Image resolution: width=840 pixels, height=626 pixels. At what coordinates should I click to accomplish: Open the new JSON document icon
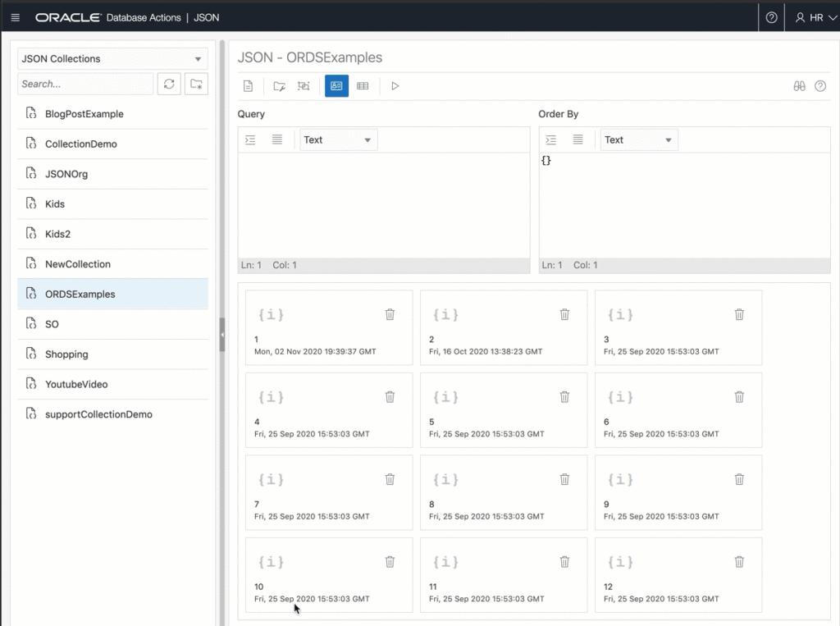(x=249, y=85)
